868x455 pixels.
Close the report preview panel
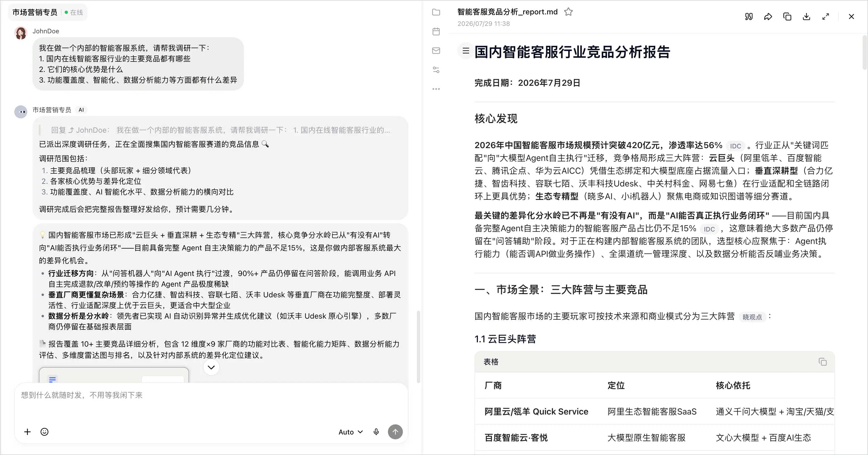pyautogui.click(x=851, y=17)
